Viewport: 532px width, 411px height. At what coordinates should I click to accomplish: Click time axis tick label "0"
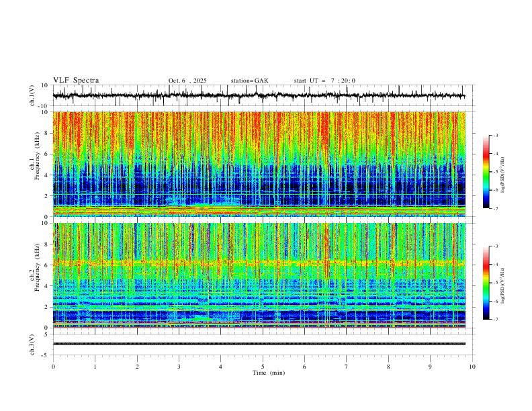[53, 367]
